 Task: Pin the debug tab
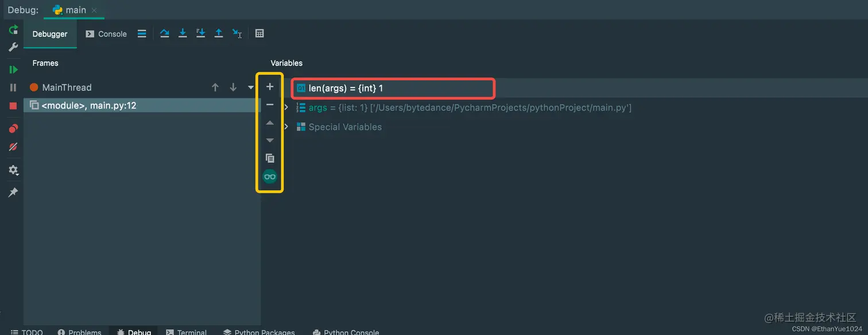13,192
